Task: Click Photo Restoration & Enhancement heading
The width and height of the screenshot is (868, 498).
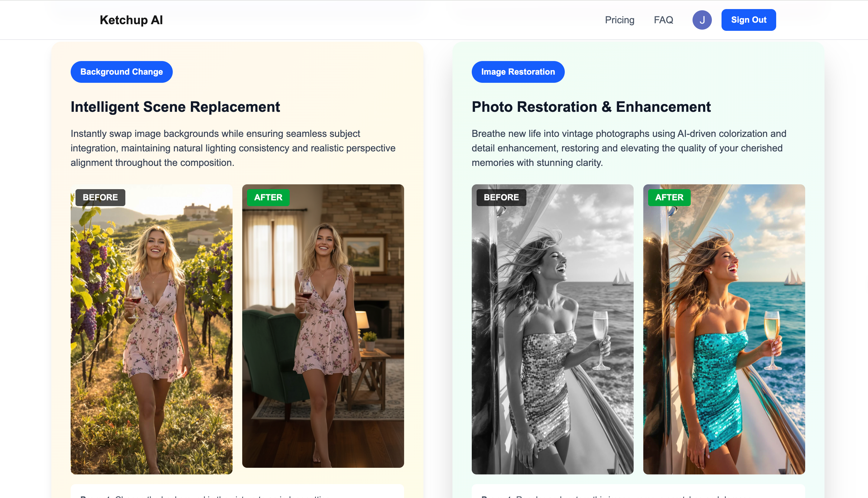Action: point(591,107)
